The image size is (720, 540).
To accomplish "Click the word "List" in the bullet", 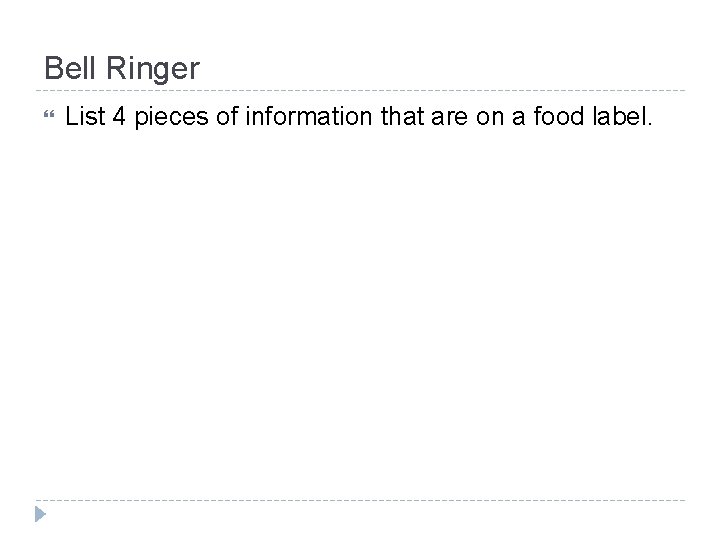I will 85,116.
